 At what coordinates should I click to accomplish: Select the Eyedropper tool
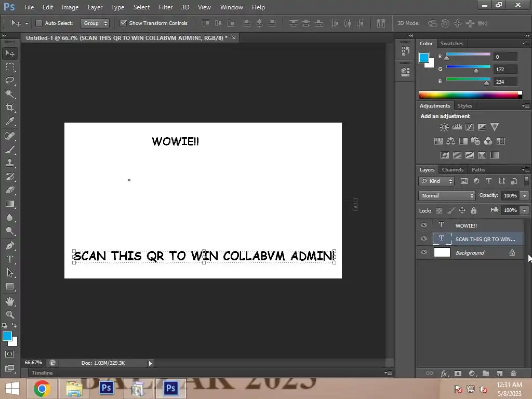(x=10, y=121)
